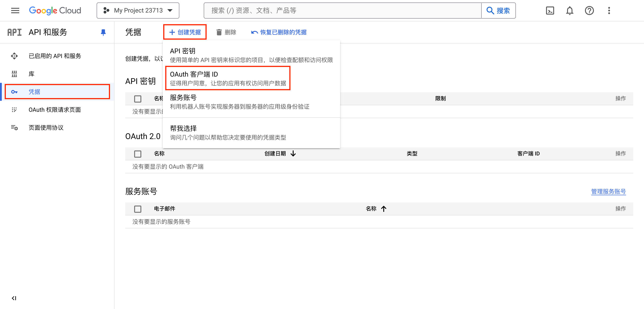Image resolution: width=644 pixels, height=309 pixels.
Task: Click the 电子邮件 column header
Action: coord(164,209)
